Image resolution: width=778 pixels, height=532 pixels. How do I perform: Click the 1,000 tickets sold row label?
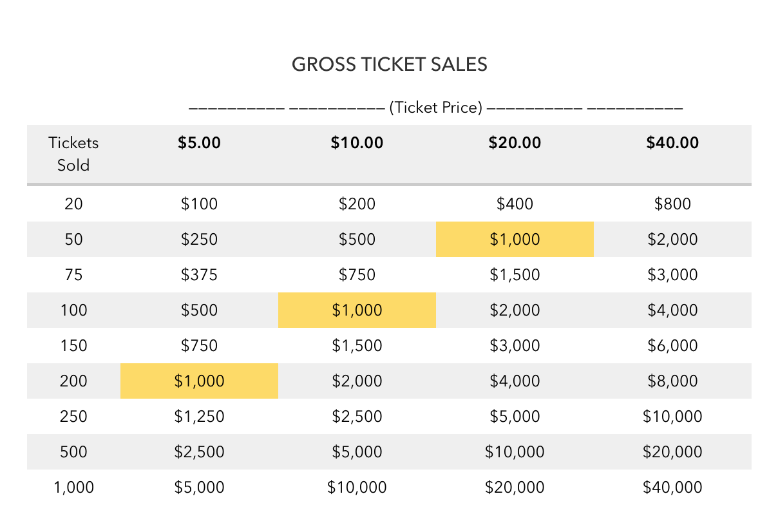(73, 487)
